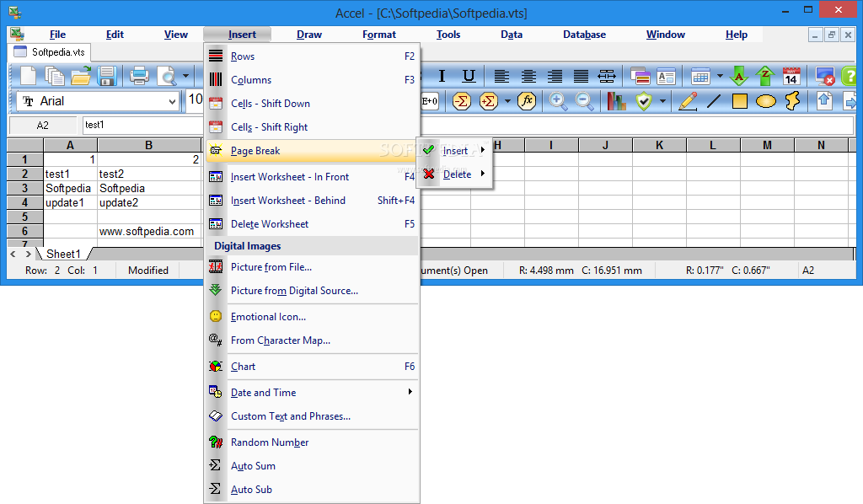Toggle Underline formatting
The image size is (863, 504).
(469, 76)
